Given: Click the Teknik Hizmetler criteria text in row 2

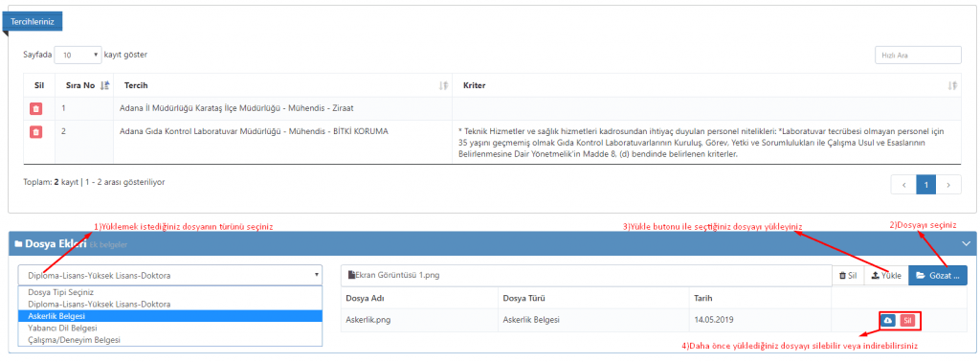Looking at the screenshot, I should pyautogui.click(x=701, y=143).
